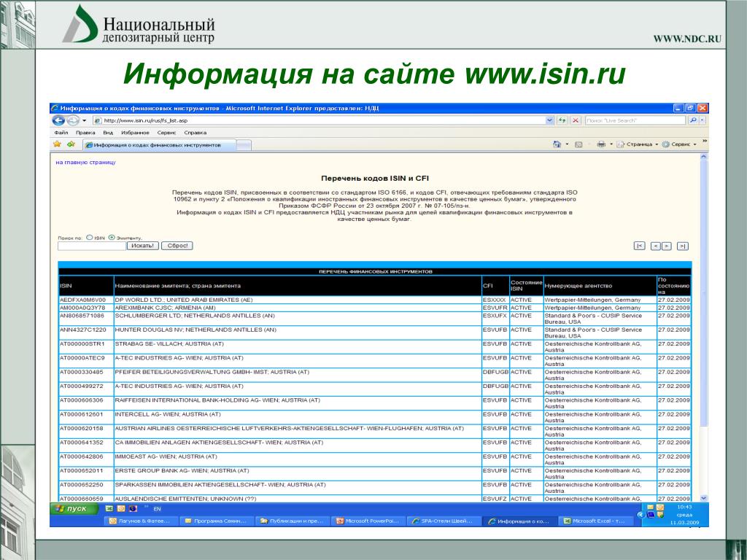Image resolution: width=747 pixels, height=560 pixels.
Task: Click the AREXIMBANK CJSC; ARMENIA row text
Action: click(x=165, y=308)
